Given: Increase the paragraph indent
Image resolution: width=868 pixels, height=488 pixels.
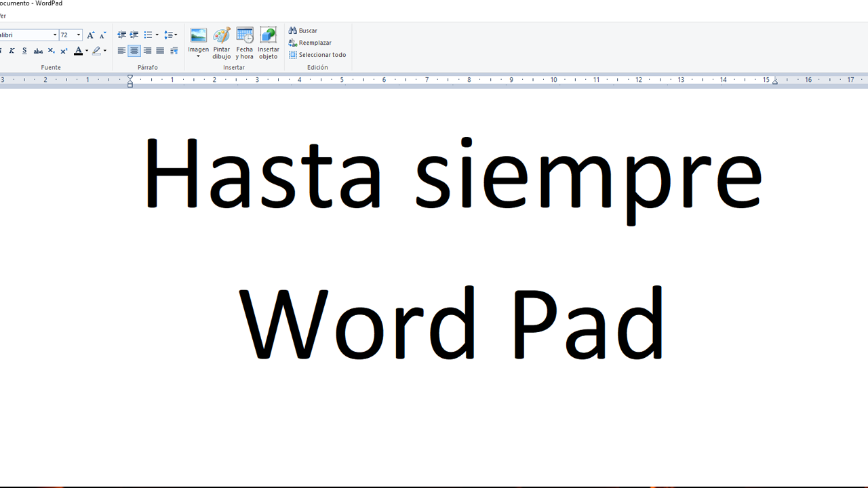Looking at the screenshot, I should coord(134,35).
